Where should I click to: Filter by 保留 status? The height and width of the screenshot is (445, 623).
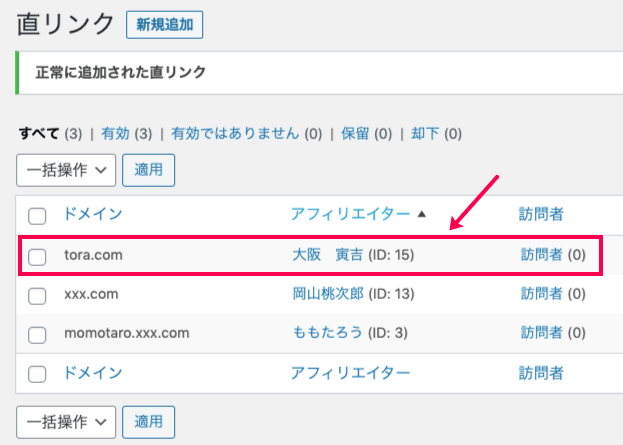pos(355,134)
